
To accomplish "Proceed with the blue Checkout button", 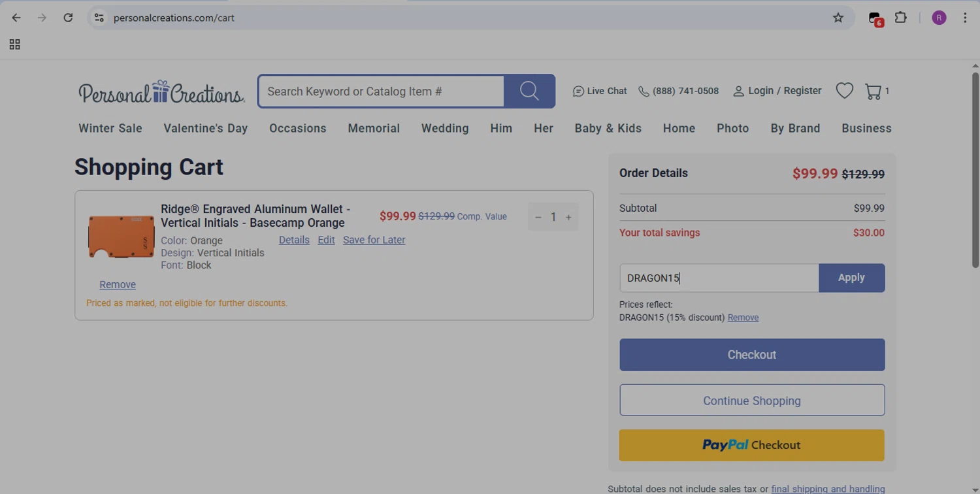I will [x=752, y=355].
